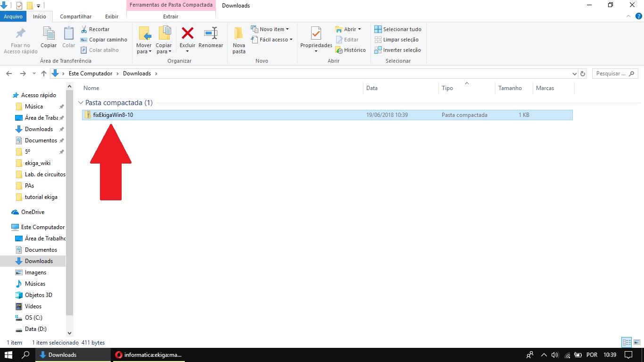The width and height of the screenshot is (644, 362).
Task: Open the Arquivo menu tab
Action: tap(13, 16)
